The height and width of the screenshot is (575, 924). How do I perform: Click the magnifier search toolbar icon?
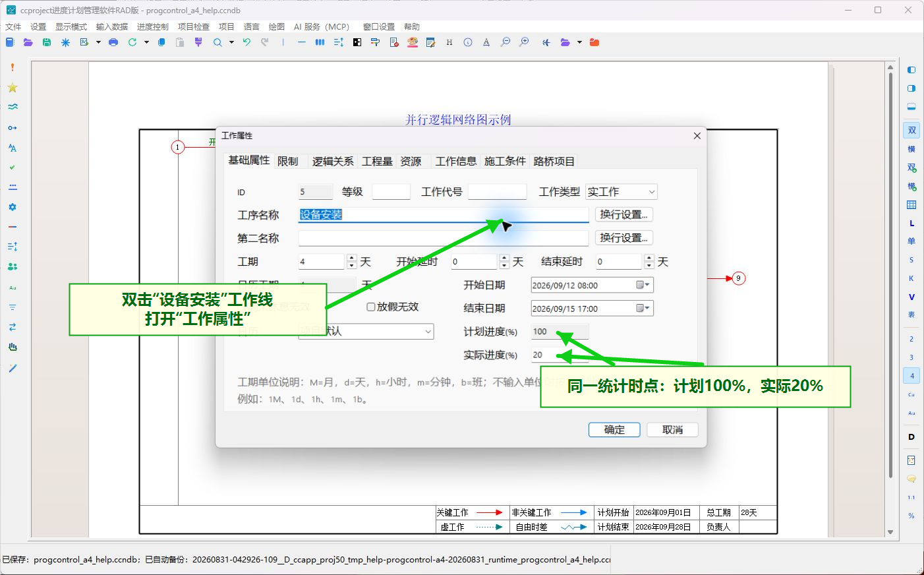217,42
